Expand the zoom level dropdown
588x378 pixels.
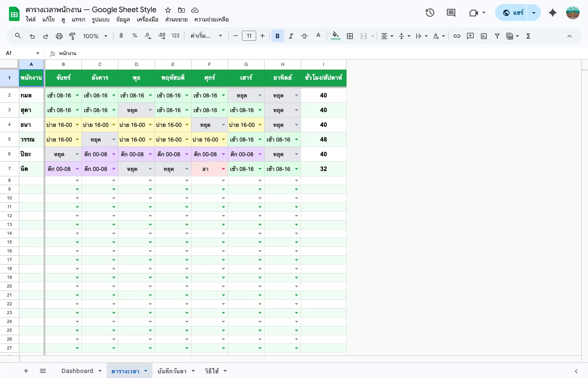pyautogui.click(x=106, y=36)
